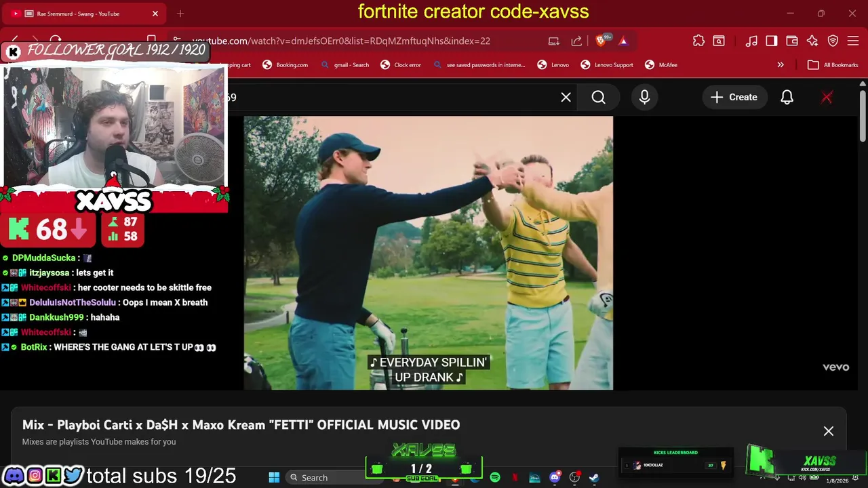Viewport: 868px width, 488px height.
Task: Open the Lenovo bookmark
Action: pyautogui.click(x=553, y=65)
